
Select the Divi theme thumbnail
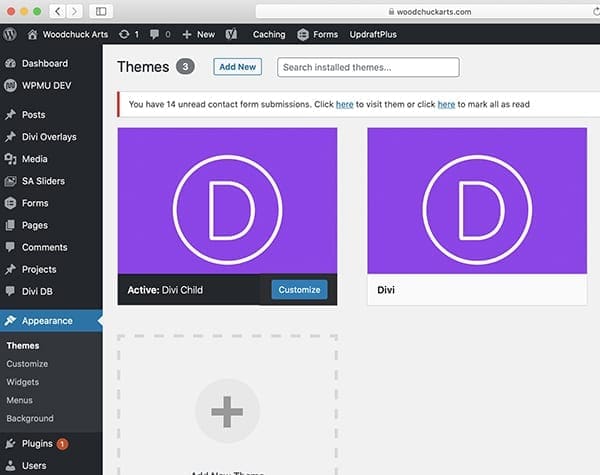[477, 201]
